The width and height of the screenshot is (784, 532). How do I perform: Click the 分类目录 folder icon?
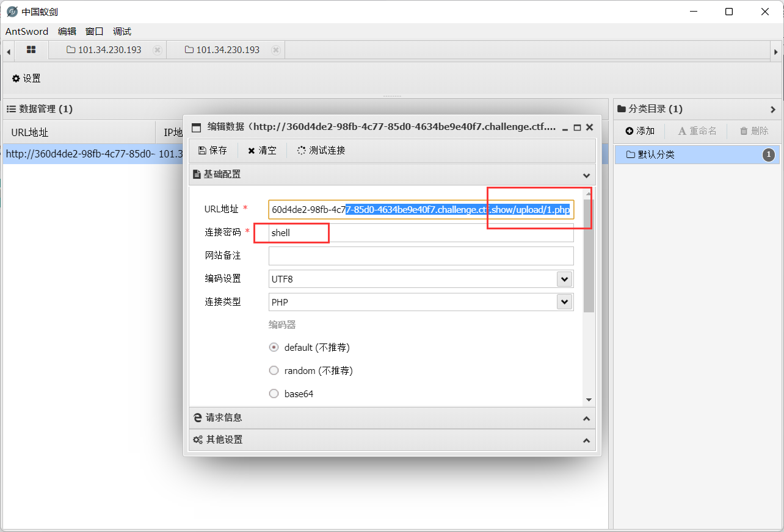click(622, 109)
